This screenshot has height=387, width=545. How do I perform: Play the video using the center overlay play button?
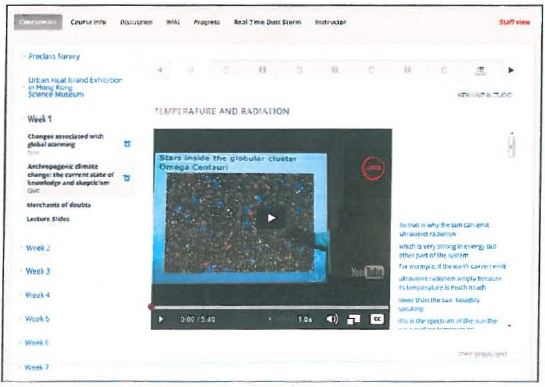coord(271,218)
